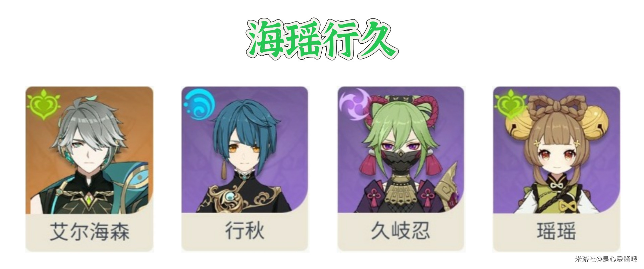This screenshot has width=644, height=269.
Task: Select the Alhaitham character portrait
Action: [x=90, y=150]
